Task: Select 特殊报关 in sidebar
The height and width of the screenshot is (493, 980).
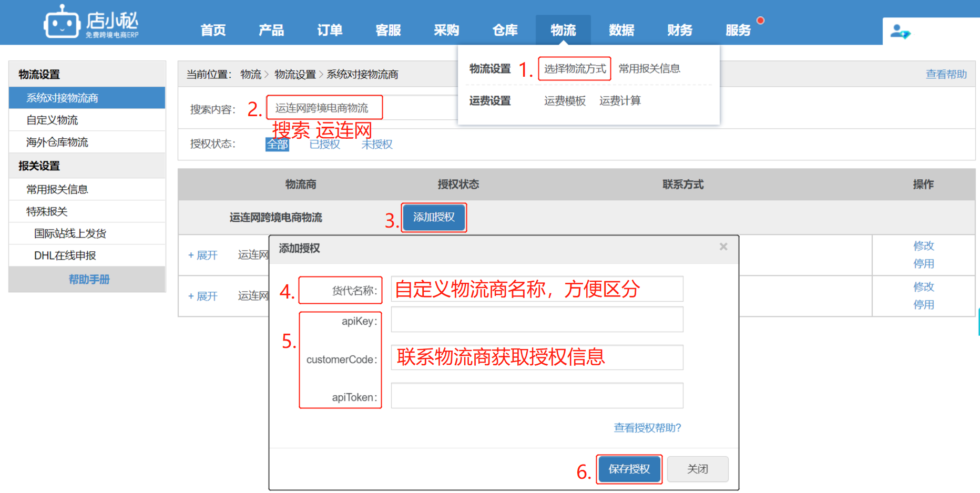Action: click(87, 211)
